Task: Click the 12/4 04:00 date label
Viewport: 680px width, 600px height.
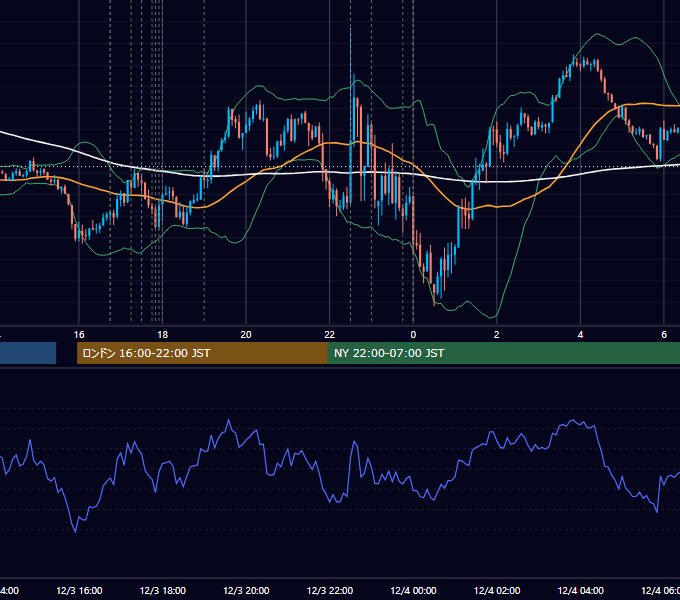Action: tap(580, 590)
